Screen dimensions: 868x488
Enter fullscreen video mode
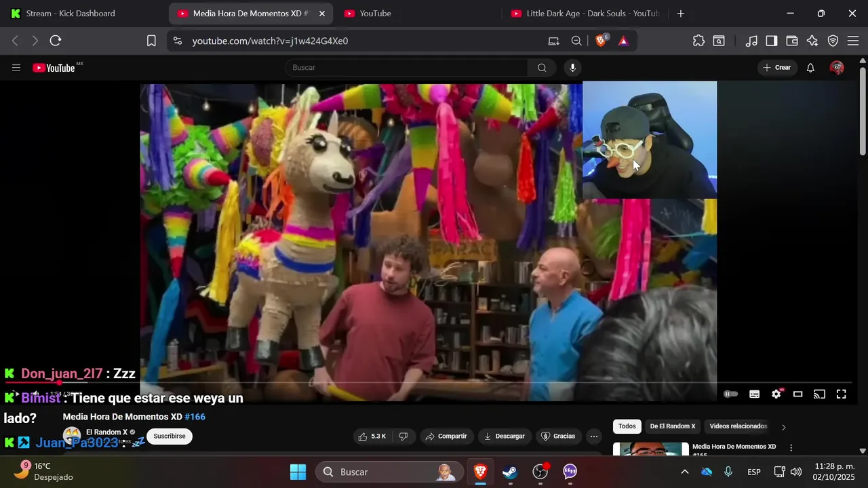click(x=842, y=394)
